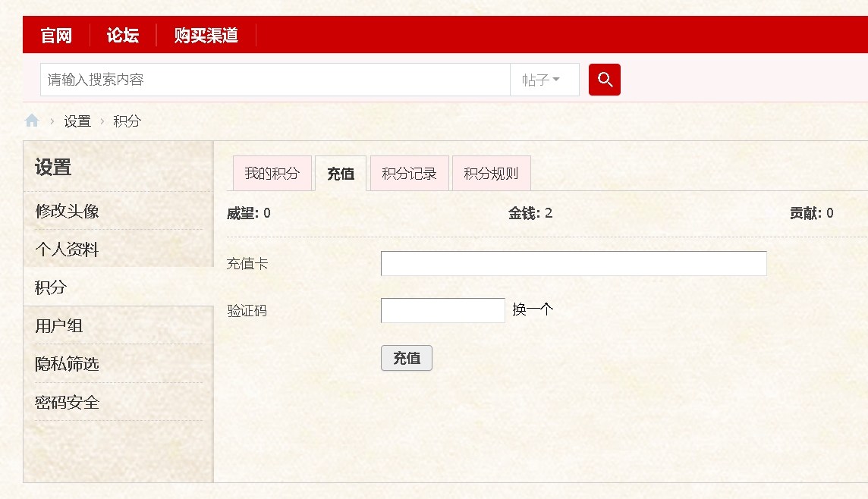Viewport: 868px width, 499px height.
Task: Click the search input field
Action: pyautogui.click(x=275, y=80)
